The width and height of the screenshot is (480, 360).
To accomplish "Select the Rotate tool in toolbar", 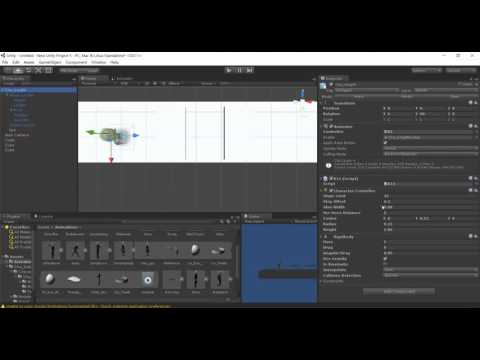I will 28,70.
